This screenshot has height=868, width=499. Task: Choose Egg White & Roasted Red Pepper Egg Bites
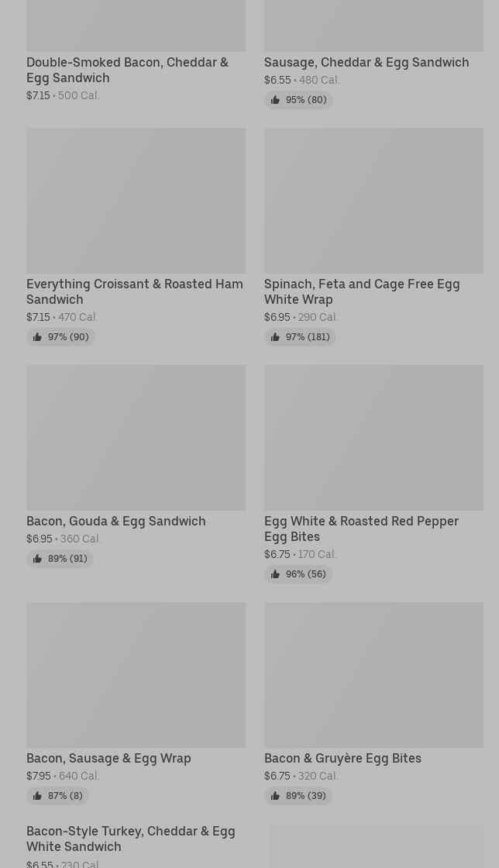361,529
